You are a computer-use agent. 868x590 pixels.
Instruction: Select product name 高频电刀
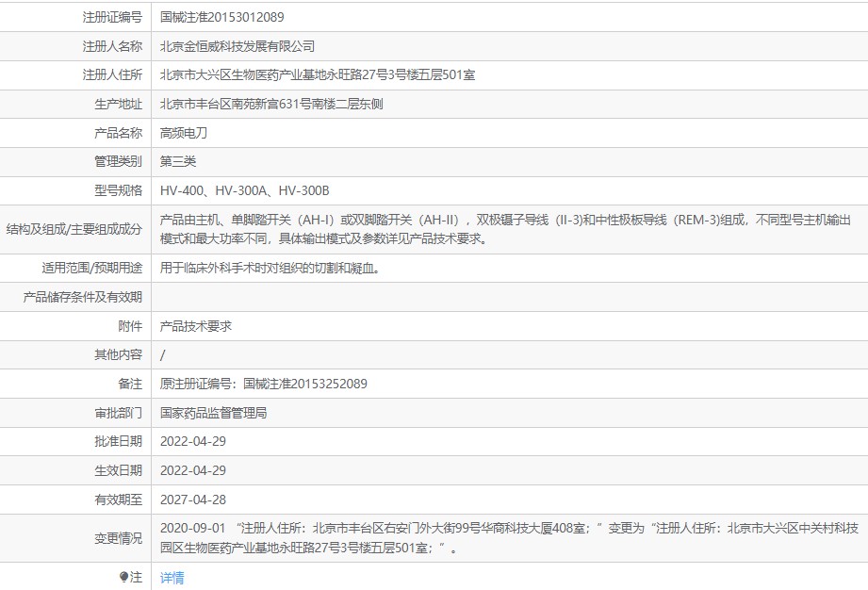[184, 133]
